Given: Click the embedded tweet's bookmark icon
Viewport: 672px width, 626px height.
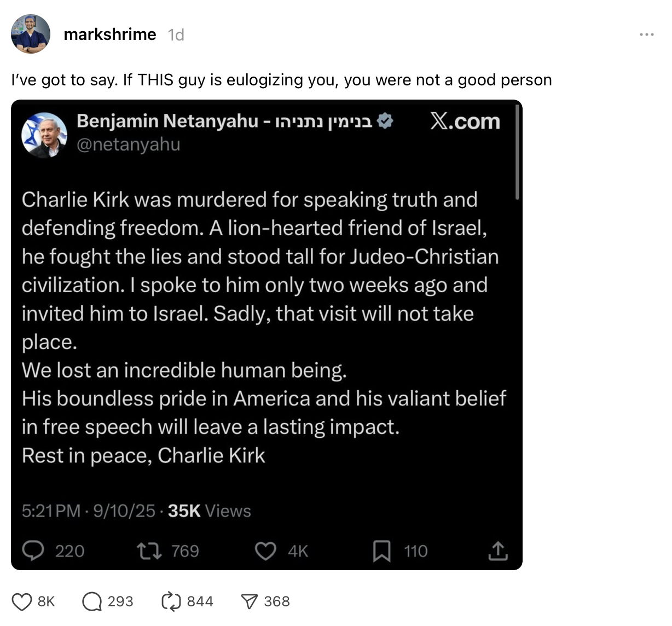Looking at the screenshot, I should (x=382, y=551).
